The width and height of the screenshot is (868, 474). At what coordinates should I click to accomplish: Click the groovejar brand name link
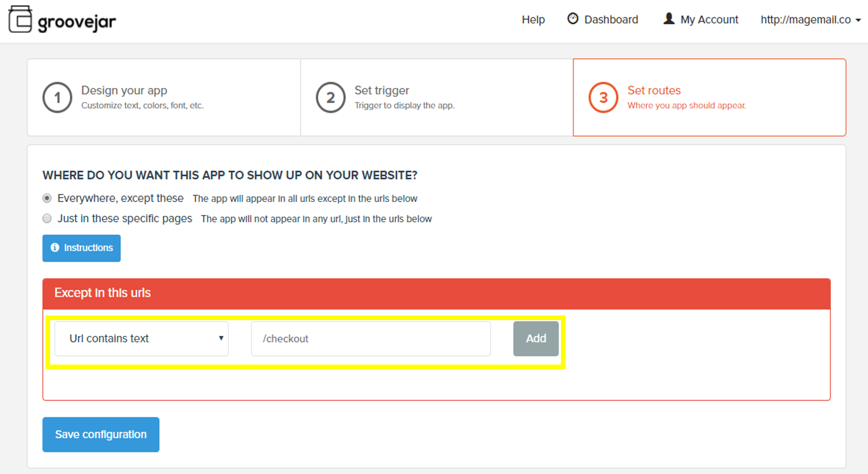[77, 22]
